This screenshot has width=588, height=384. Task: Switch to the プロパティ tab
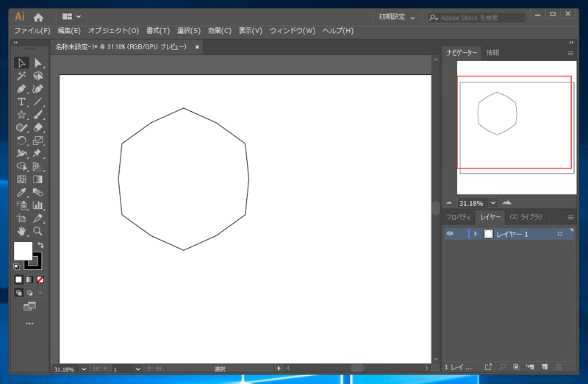tap(459, 217)
